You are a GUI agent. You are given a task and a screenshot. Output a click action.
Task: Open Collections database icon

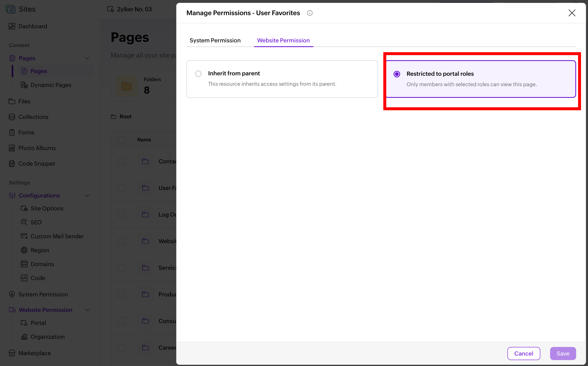pos(12,117)
